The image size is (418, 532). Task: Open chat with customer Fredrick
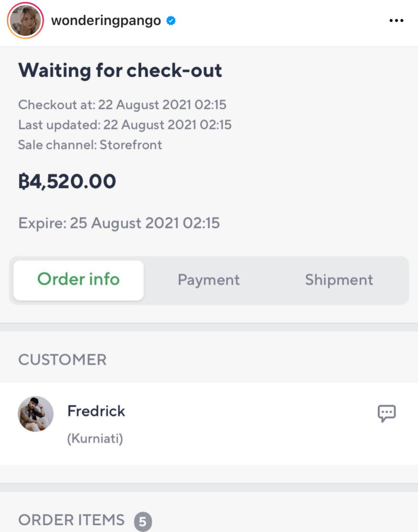click(x=386, y=414)
